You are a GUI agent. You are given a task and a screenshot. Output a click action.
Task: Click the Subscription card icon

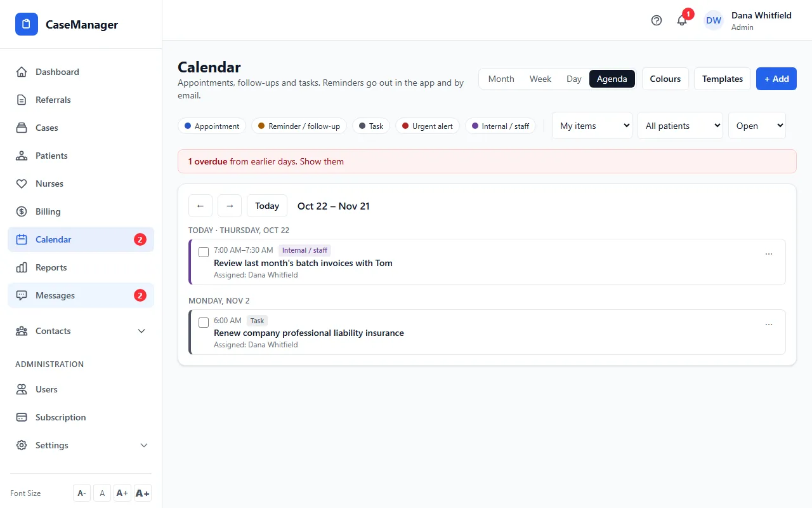coord(22,417)
